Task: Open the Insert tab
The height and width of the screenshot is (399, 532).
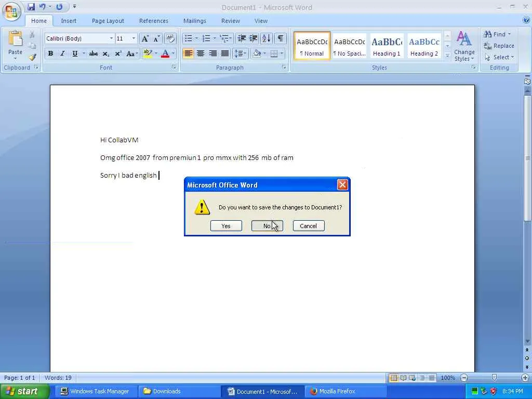Action: 69,21
